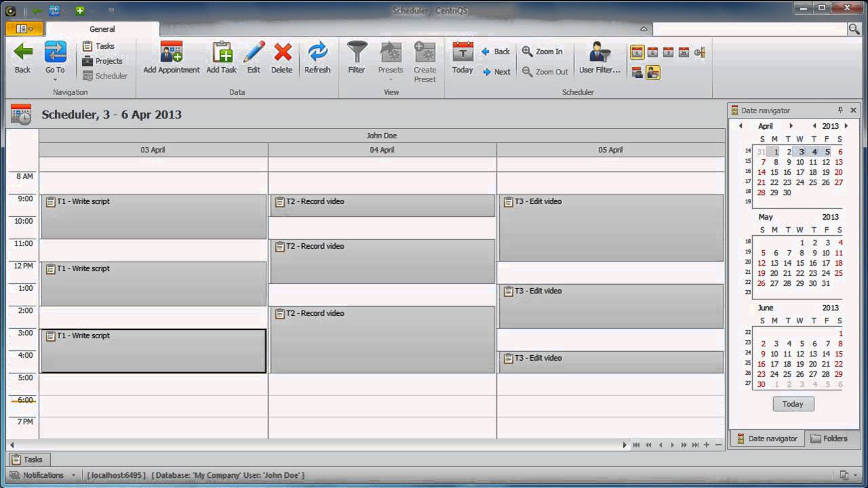Select T2 - Record video appointment at 11:00

[x=382, y=262]
